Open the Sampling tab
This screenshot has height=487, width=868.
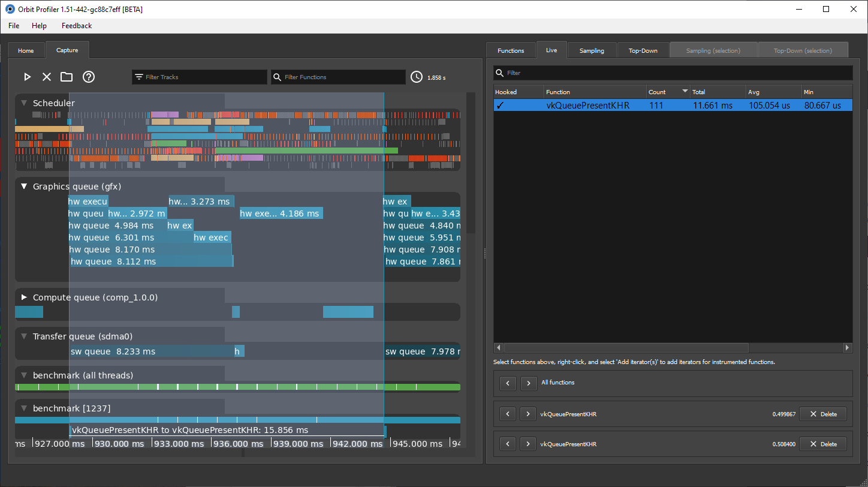[592, 50]
